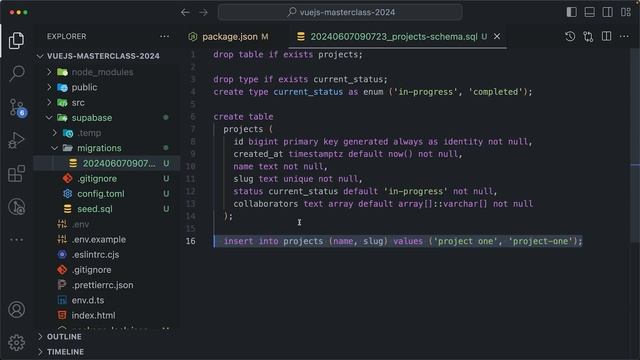Open Explorer Views and More Actions ellipsis
The height and width of the screenshot is (360, 640).
pyautogui.click(x=164, y=36)
